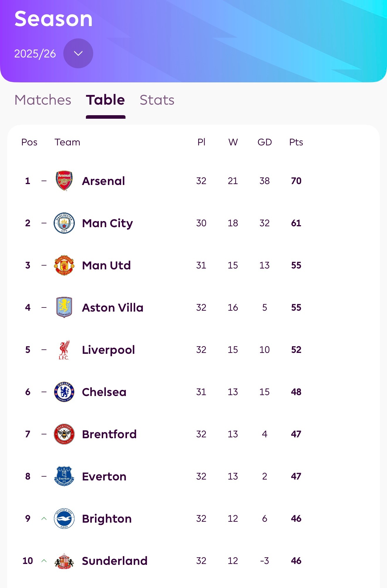The height and width of the screenshot is (588, 387).
Task: Click the Aston Villa badge
Action: coord(64,307)
